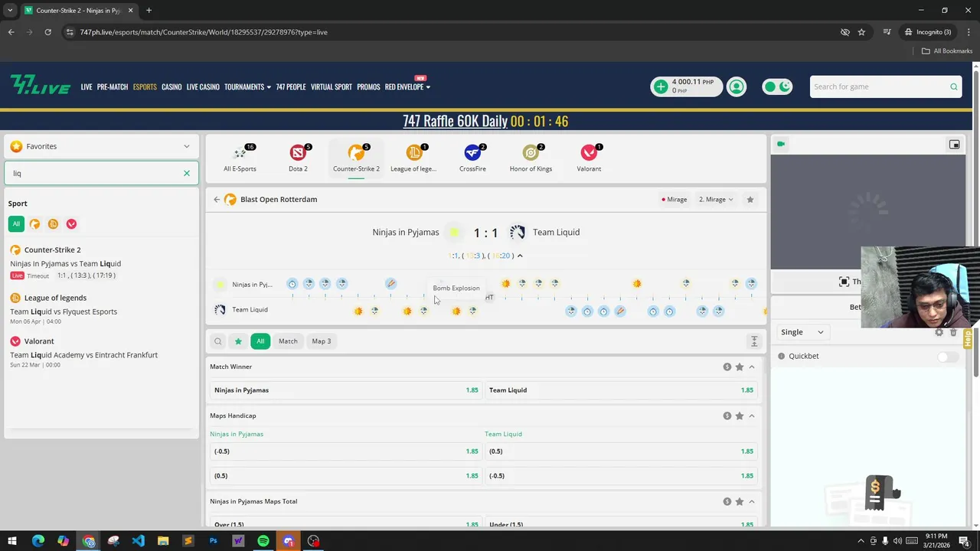Collapse the Match Winner section
The image size is (980, 551).
[x=752, y=367]
